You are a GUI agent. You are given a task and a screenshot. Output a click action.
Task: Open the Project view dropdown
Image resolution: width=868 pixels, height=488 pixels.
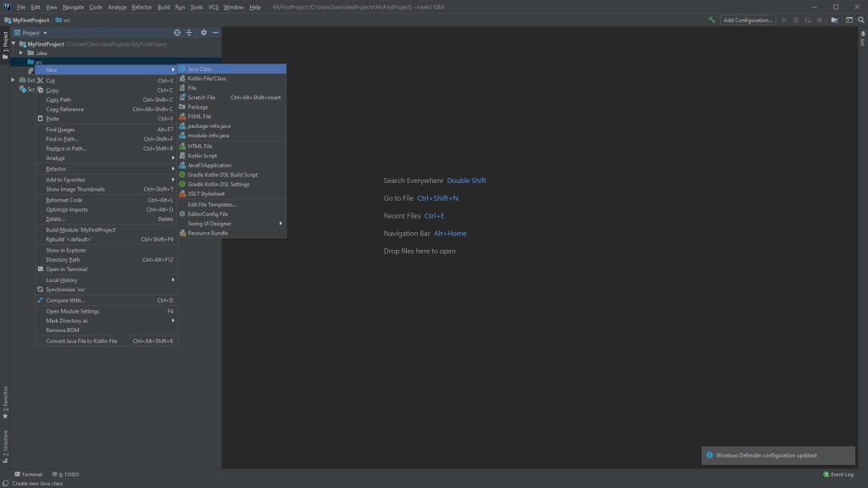36,32
